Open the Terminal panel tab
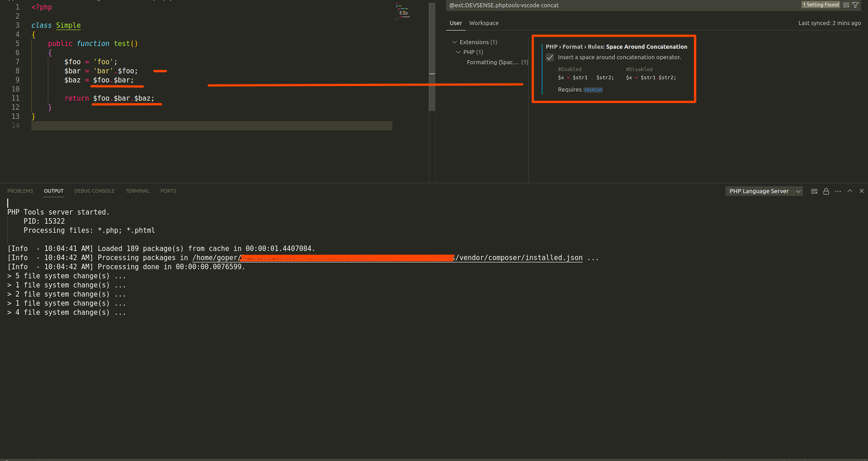 (x=137, y=191)
